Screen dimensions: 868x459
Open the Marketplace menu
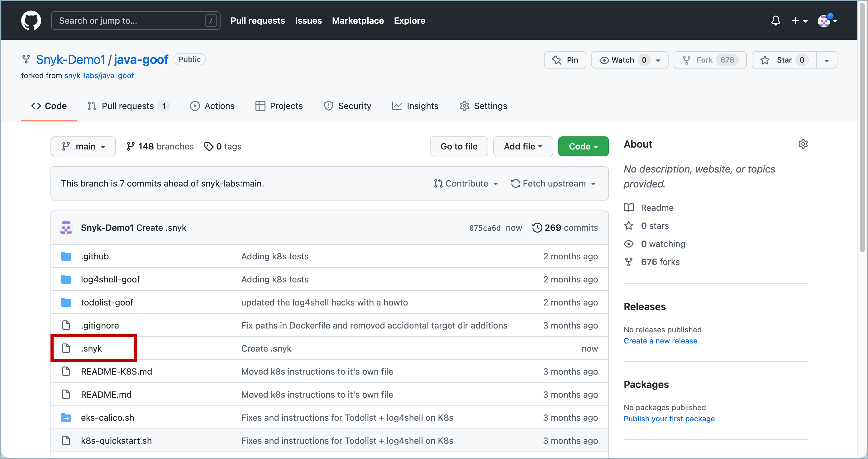(x=357, y=21)
